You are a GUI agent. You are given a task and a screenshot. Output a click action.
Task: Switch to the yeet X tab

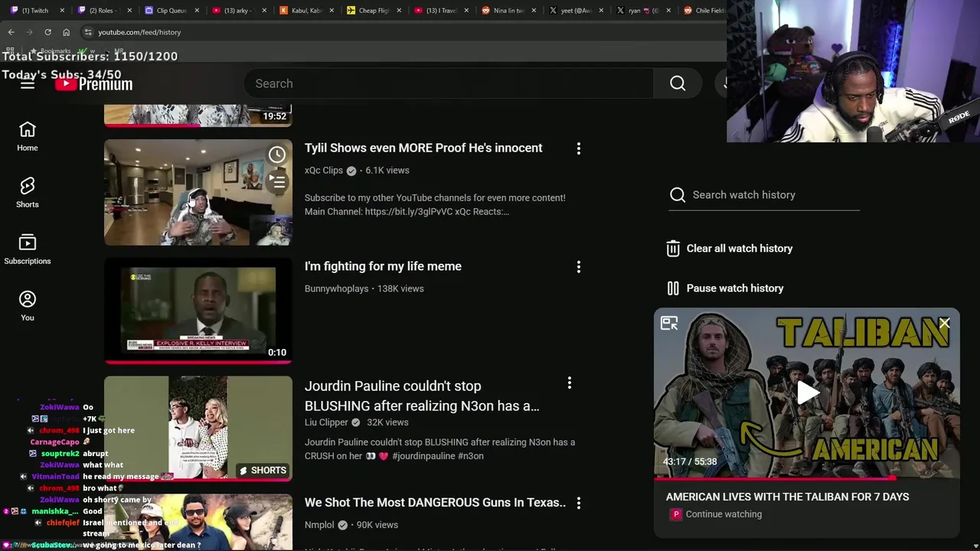pos(576,11)
